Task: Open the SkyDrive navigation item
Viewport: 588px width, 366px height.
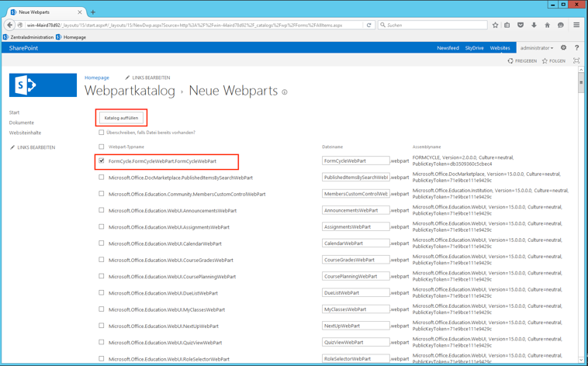Action: point(474,48)
